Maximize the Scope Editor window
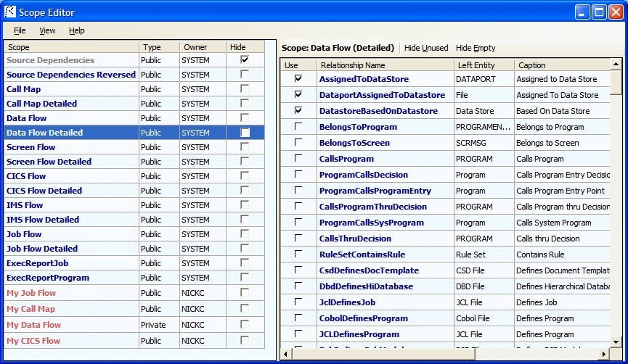 click(599, 12)
